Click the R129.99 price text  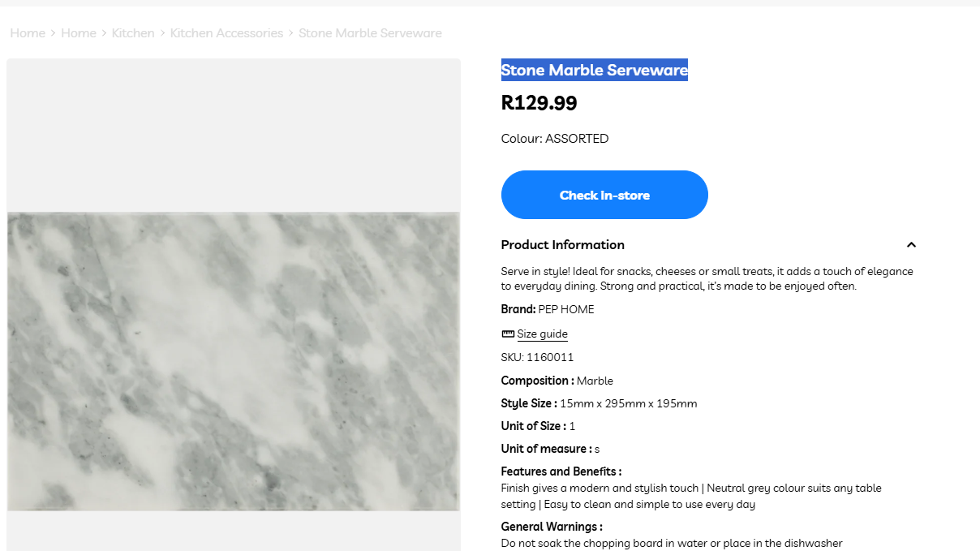(x=539, y=103)
